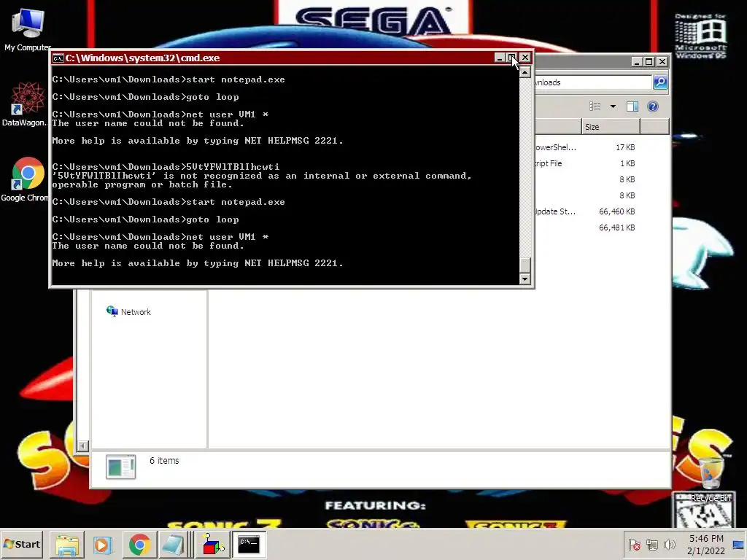Sort by the Size column header

click(611, 127)
